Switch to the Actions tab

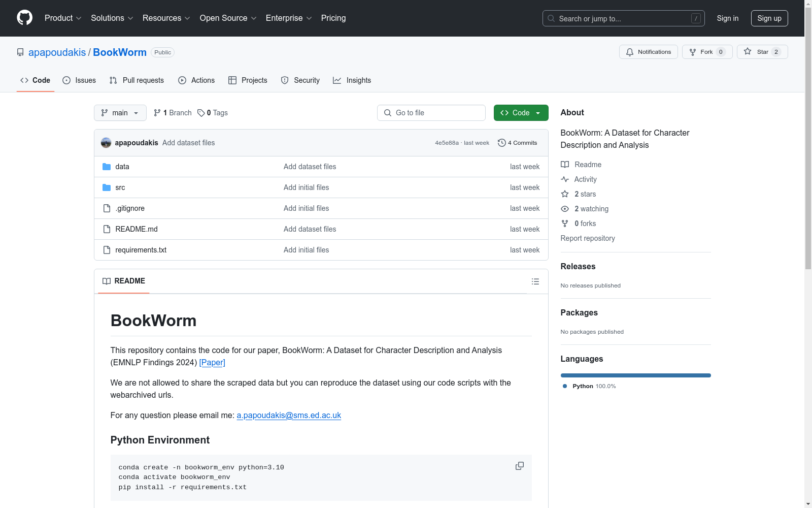point(196,80)
